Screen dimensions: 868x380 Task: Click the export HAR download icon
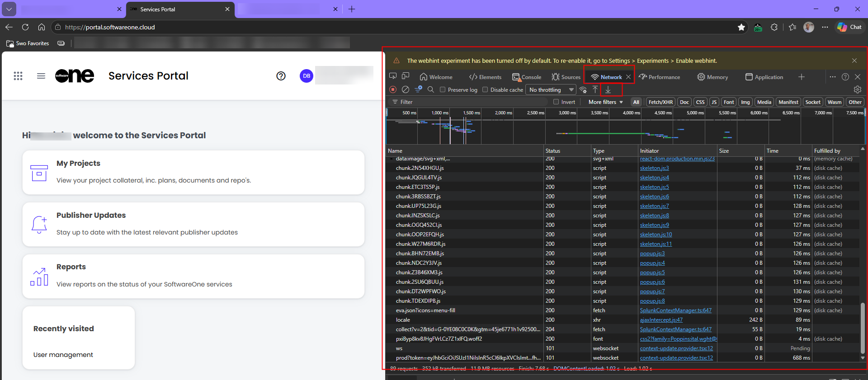(x=608, y=89)
